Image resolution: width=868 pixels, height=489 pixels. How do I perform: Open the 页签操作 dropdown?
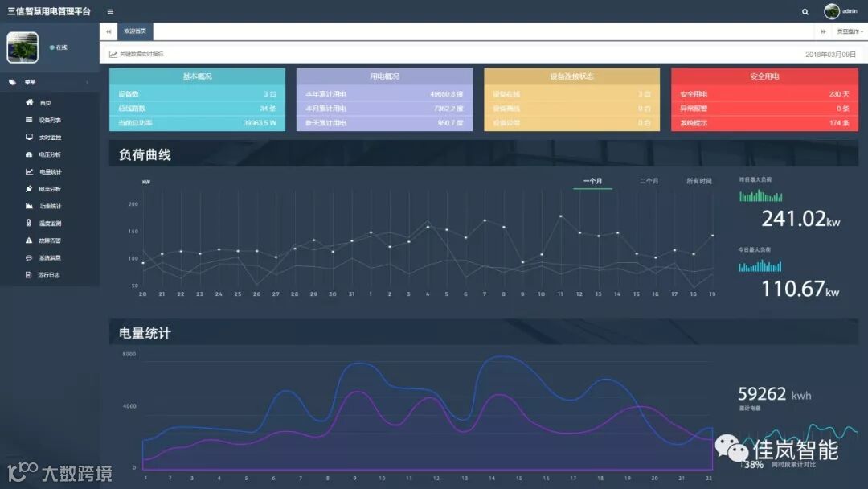850,31
